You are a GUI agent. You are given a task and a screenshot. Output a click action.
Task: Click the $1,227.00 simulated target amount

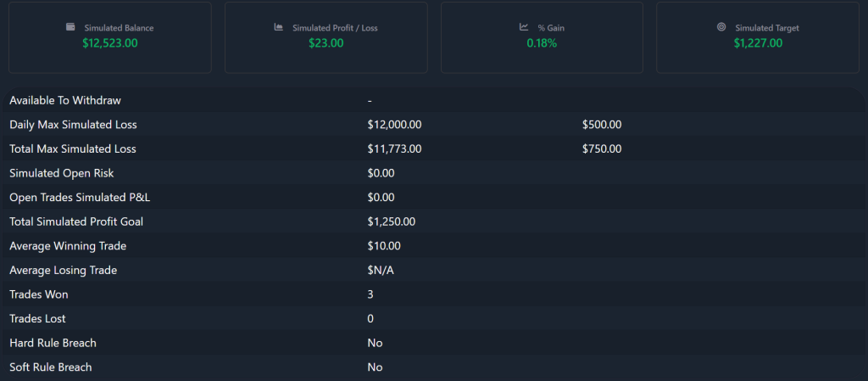point(758,43)
